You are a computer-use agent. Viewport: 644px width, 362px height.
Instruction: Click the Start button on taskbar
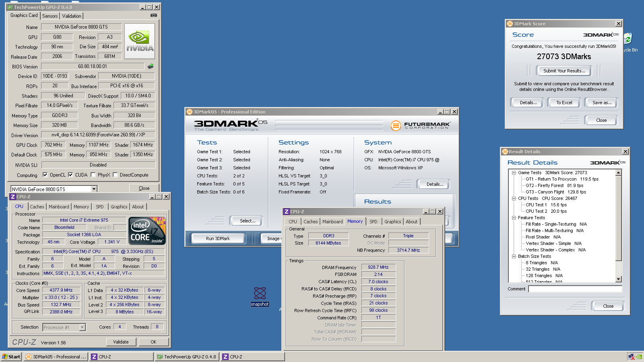coord(11,357)
